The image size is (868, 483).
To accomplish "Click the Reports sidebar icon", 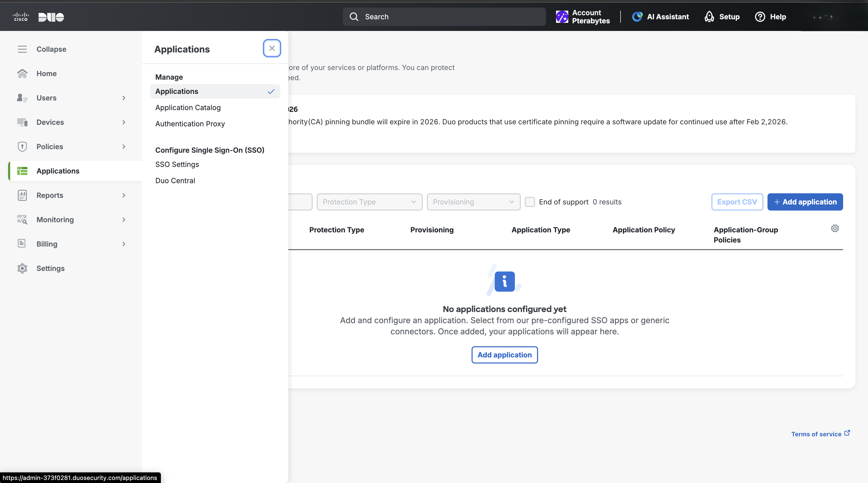I will 22,195.
